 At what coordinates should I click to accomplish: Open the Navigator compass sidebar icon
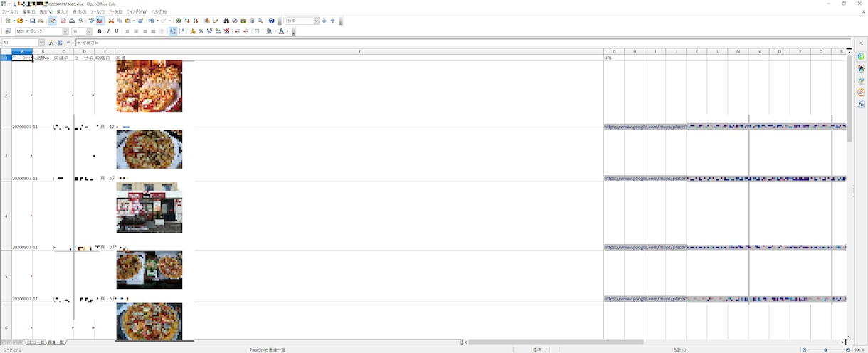pyautogui.click(x=861, y=93)
